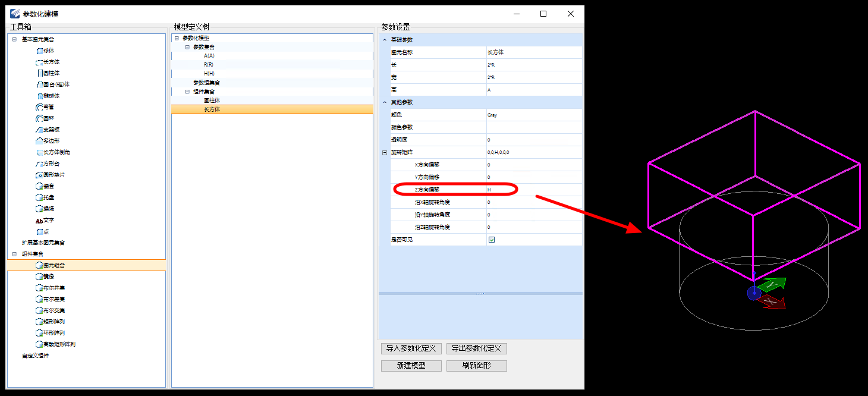
Task: Choose the 托盘 tray icon
Action: tap(39, 197)
